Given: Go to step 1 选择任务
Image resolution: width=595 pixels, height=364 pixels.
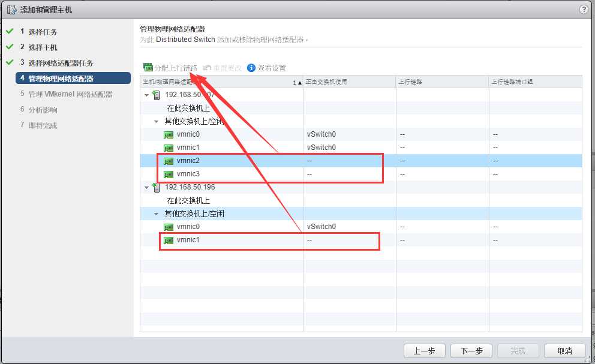Looking at the screenshot, I should [43, 32].
